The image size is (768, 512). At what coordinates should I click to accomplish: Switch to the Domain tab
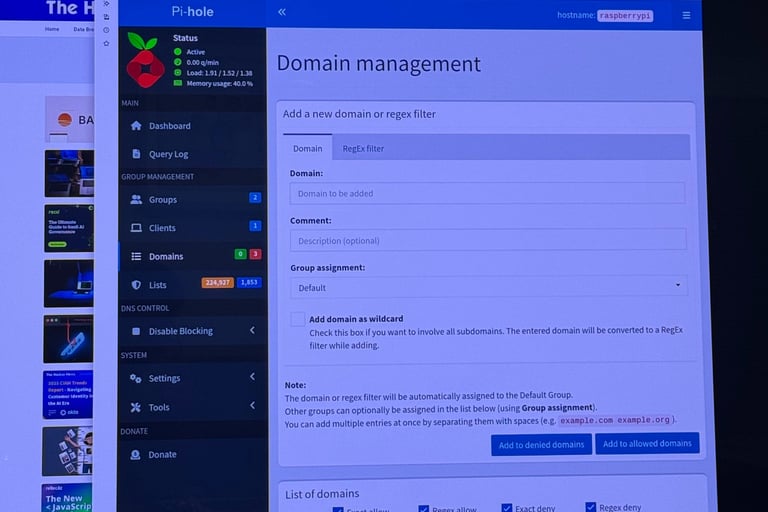[x=308, y=148]
